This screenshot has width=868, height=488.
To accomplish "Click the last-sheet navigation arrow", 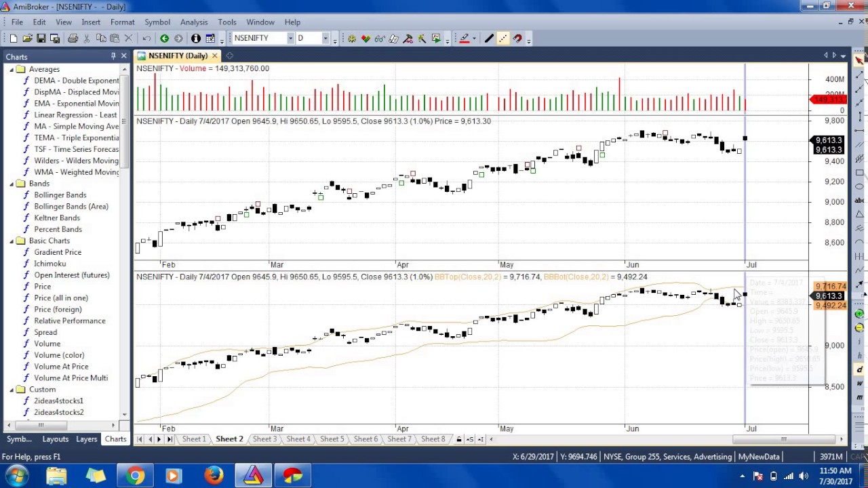I will 170,439.
